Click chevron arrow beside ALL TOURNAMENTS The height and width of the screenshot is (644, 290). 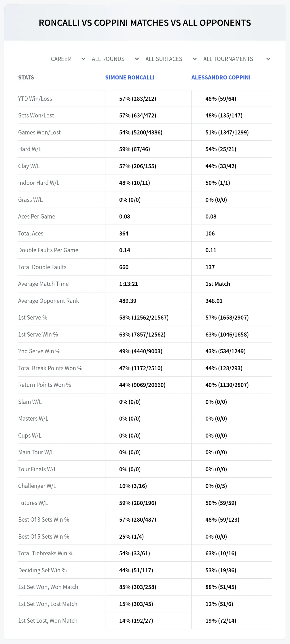(268, 59)
